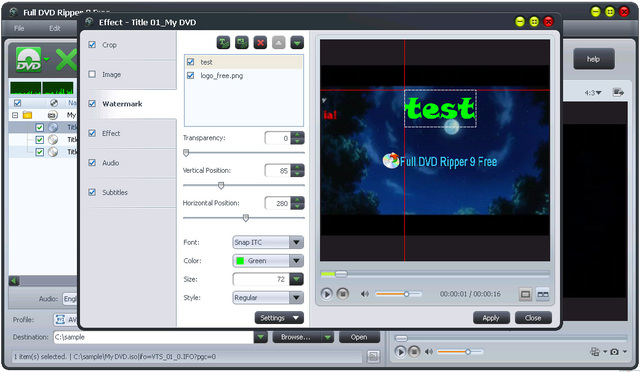Open the Settings button menu
The image size is (640, 372).
(x=279, y=318)
